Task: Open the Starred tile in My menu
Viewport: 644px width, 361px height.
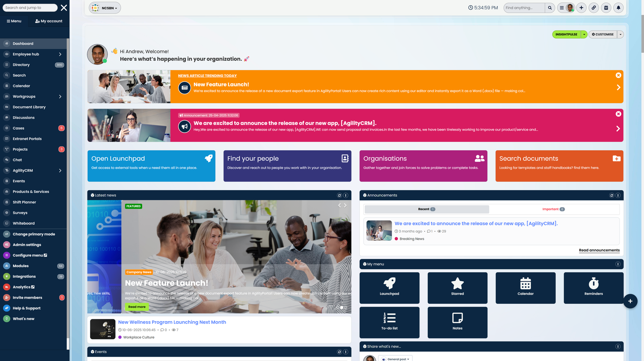Action: pos(457,288)
